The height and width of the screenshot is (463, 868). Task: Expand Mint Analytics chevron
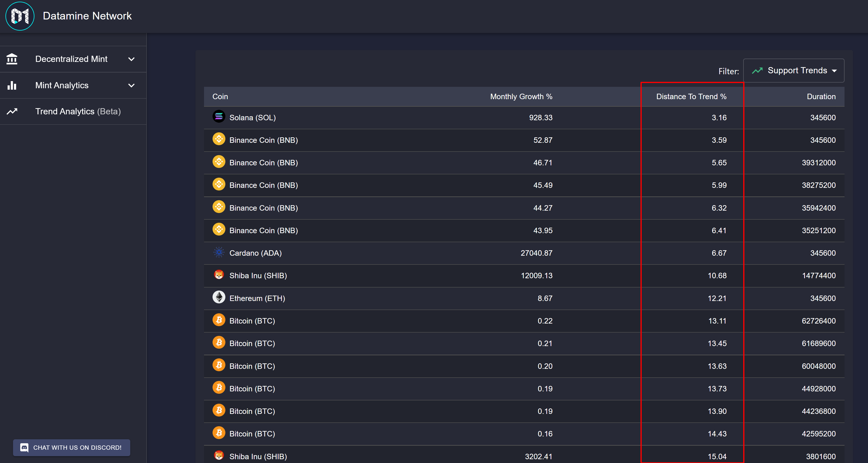coord(131,85)
